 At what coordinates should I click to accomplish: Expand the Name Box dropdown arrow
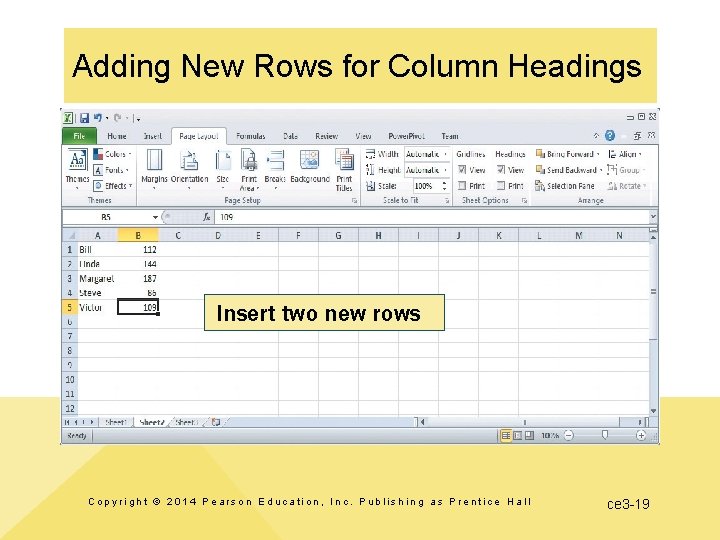coord(155,217)
